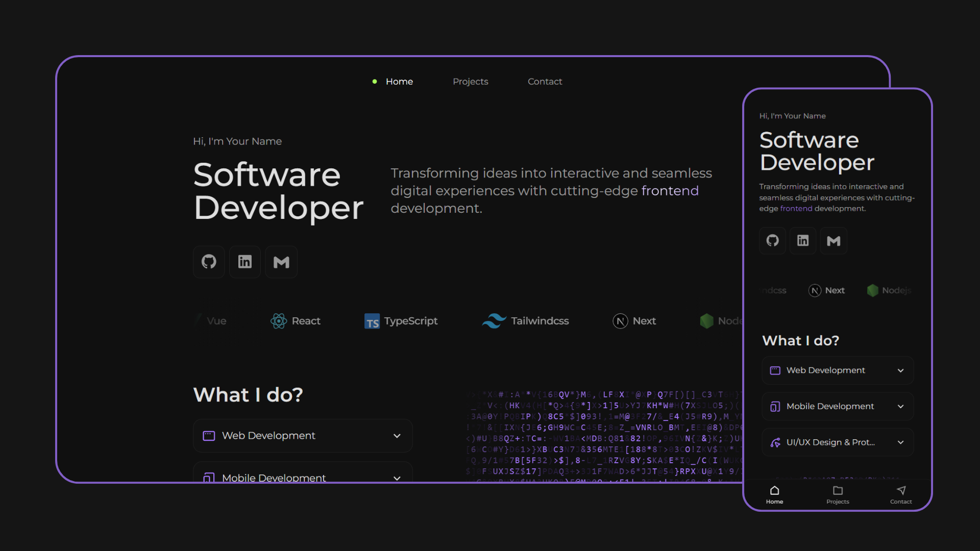Viewport: 980px width, 551px height.
Task: Open the GitHub icon in the mobile view
Action: tap(773, 240)
